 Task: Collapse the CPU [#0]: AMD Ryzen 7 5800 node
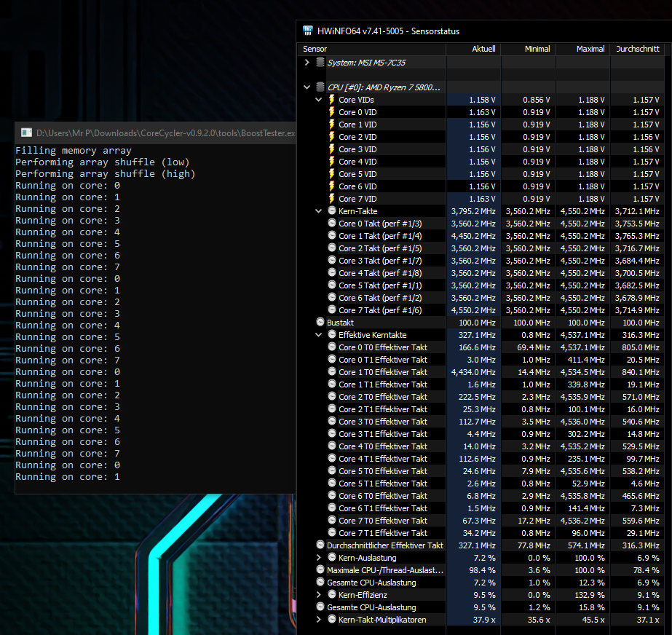307,87
